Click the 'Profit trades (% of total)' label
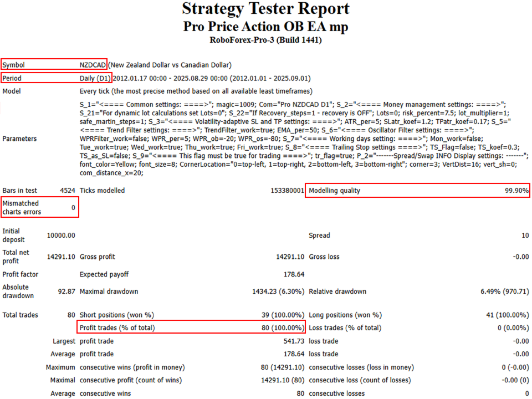532x399 pixels. pos(117,328)
